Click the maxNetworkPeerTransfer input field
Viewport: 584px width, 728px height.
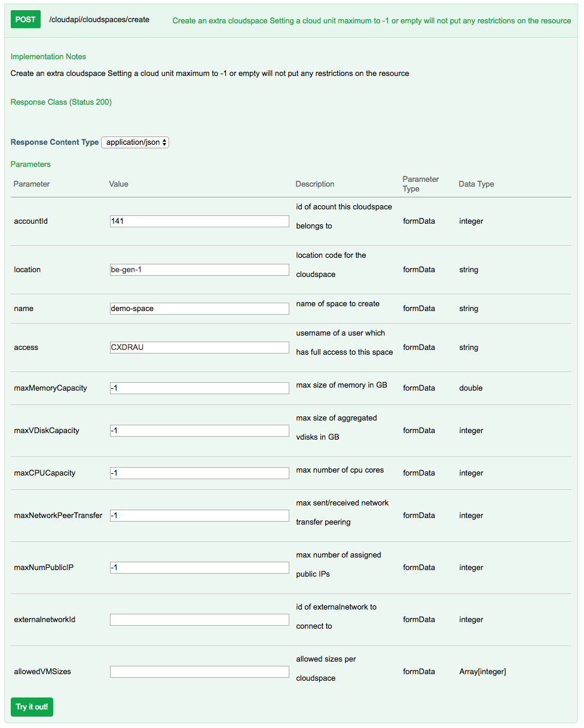click(x=199, y=516)
